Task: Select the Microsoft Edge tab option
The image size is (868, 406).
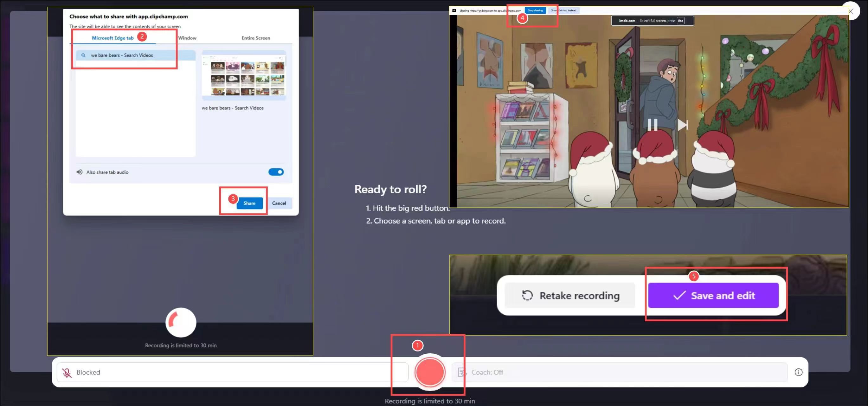Action: coord(113,38)
